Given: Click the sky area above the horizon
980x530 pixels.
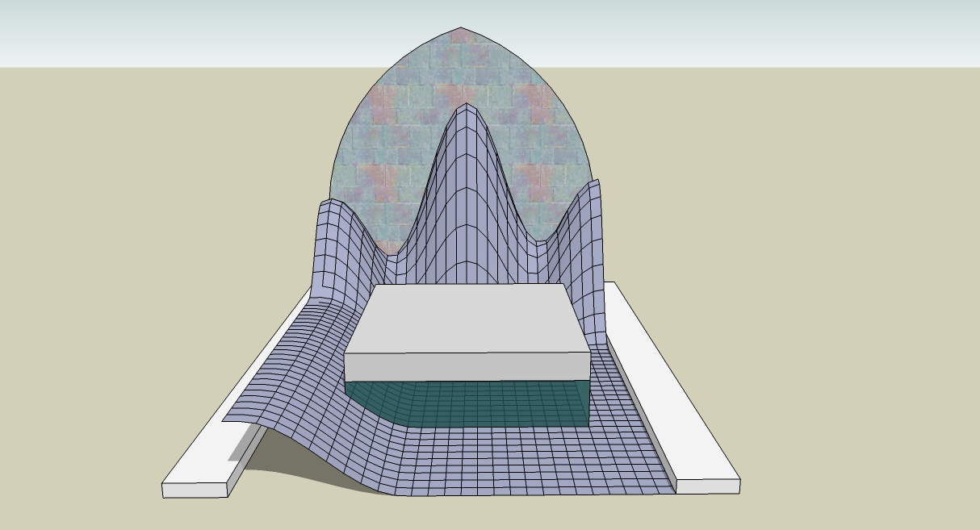Looking at the screenshot, I should pyautogui.click(x=727, y=32).
